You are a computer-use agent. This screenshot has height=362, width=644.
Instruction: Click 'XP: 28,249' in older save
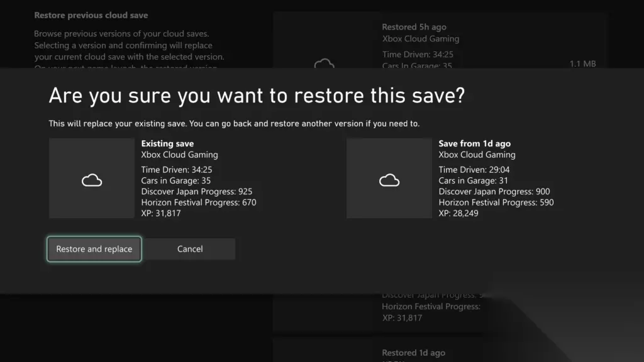pyautogui.click(x=458, y=214)
